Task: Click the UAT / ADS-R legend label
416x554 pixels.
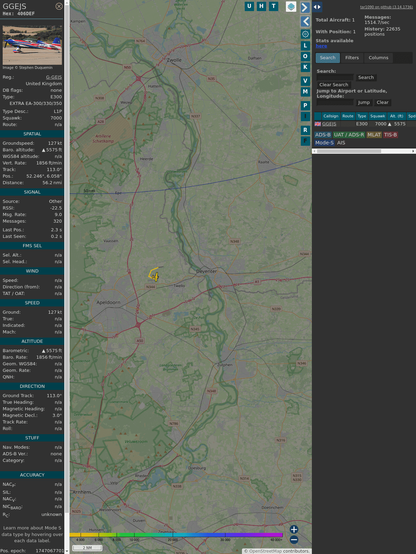Action: (x=349, y=135)
